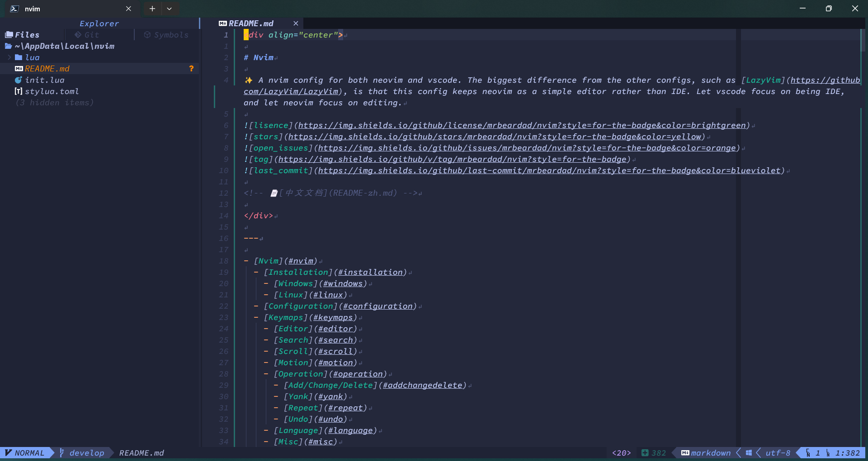Click the <20> indicator in statusline
The width and height of the screenshot is (868, 461).
click(x=622, y=453)
